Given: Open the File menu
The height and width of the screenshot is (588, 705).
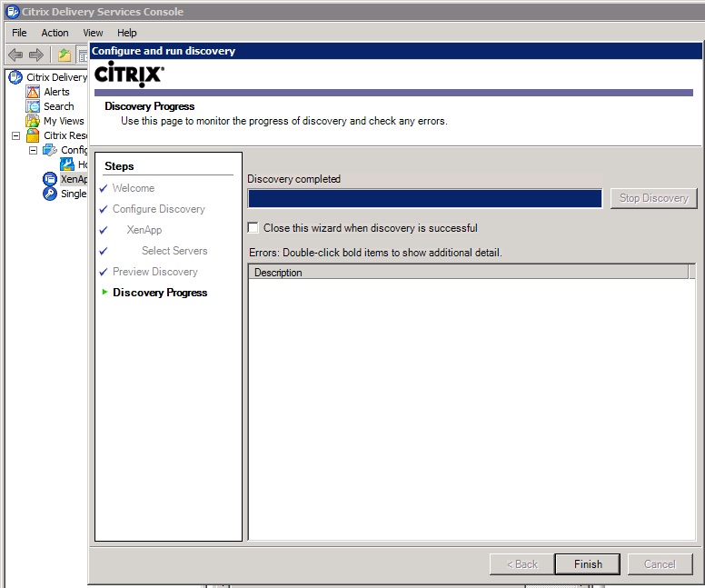Looking at the screenshot, I should tap(19, 33).
